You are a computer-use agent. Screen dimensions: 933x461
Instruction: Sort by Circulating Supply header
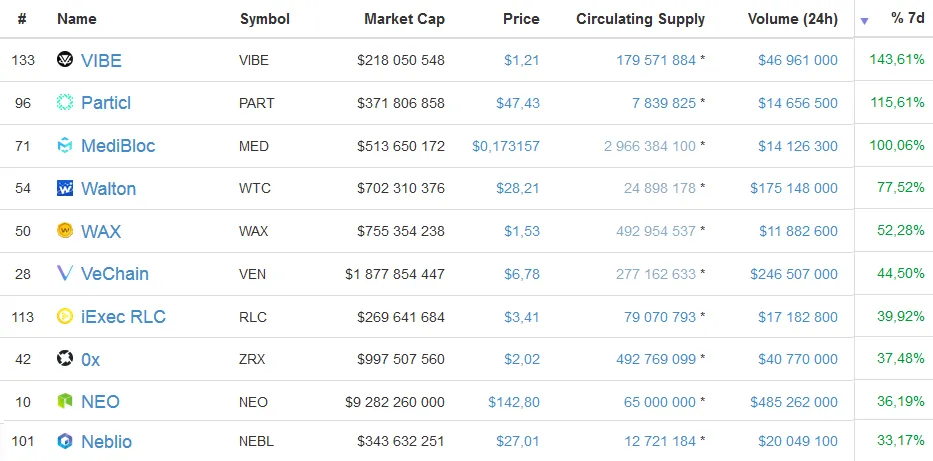640,19
